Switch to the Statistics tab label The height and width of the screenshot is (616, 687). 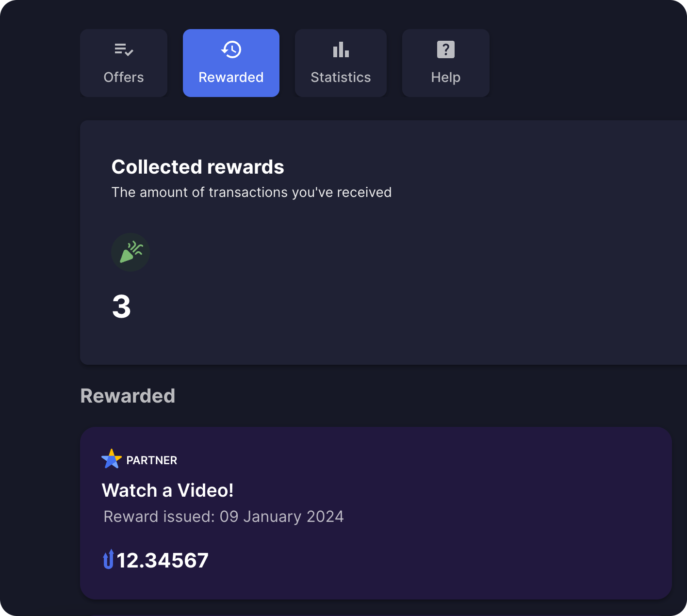click(x=341, y=78)
